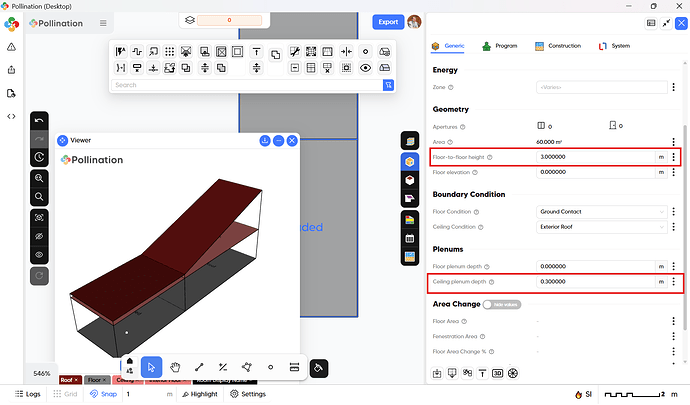This screenshot has width=690, height=405.
Task: Select the point circle tool in bottom toolbar
Action: tap(271, 367)
